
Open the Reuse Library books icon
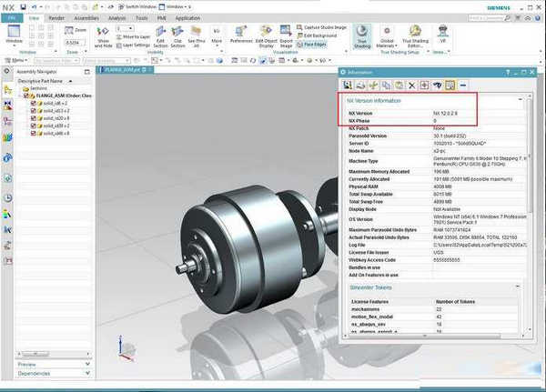7,138
